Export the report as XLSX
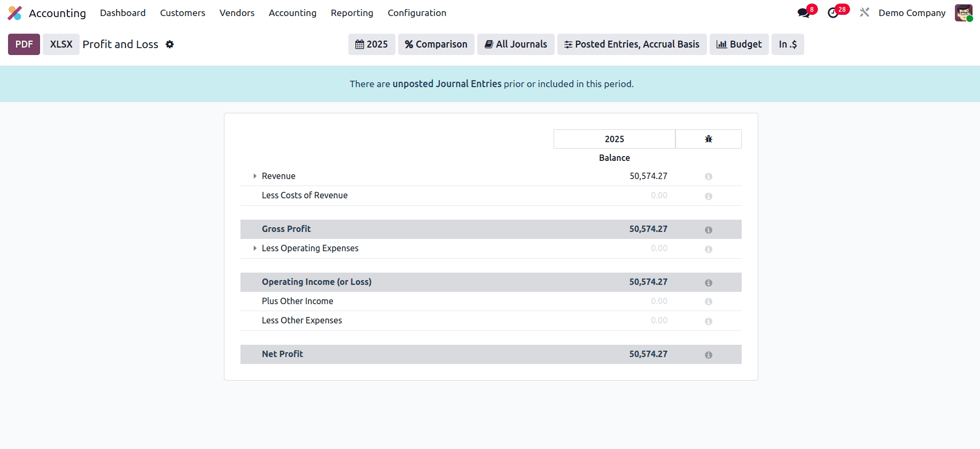This screenshot has width=980, height=449. [x=61, y=44]
